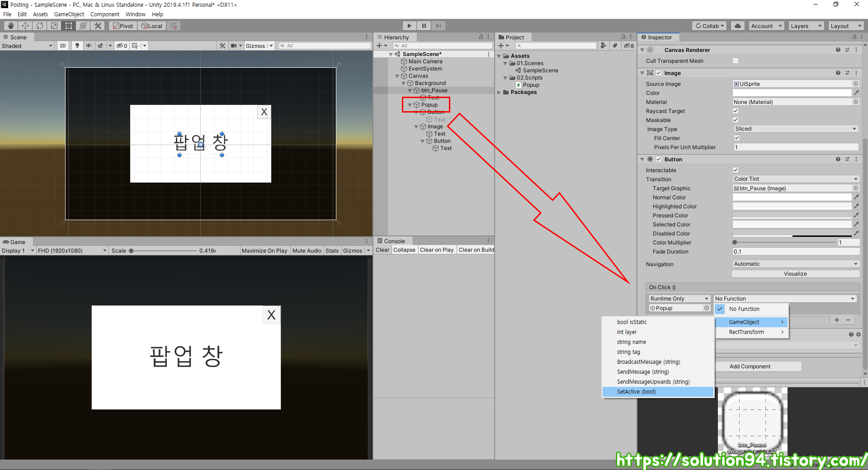Open the GameObject menu
868x470 pixels.
(x=69, y=14)
